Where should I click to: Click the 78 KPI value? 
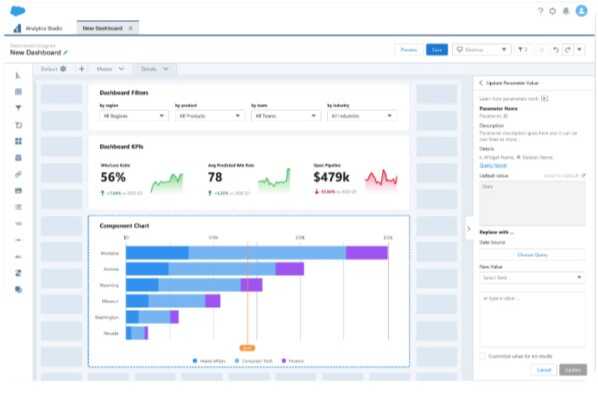215,177
